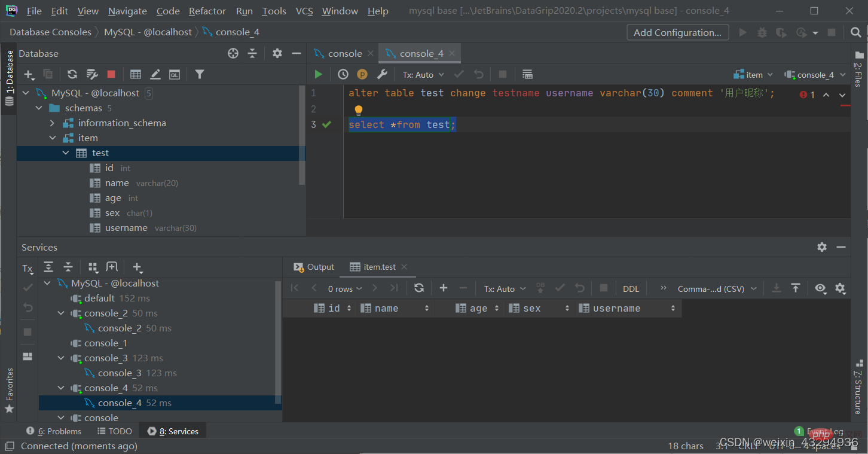Click import upload arrow in results toolbar
Screen dimensions: 868x454
(796, 288)
